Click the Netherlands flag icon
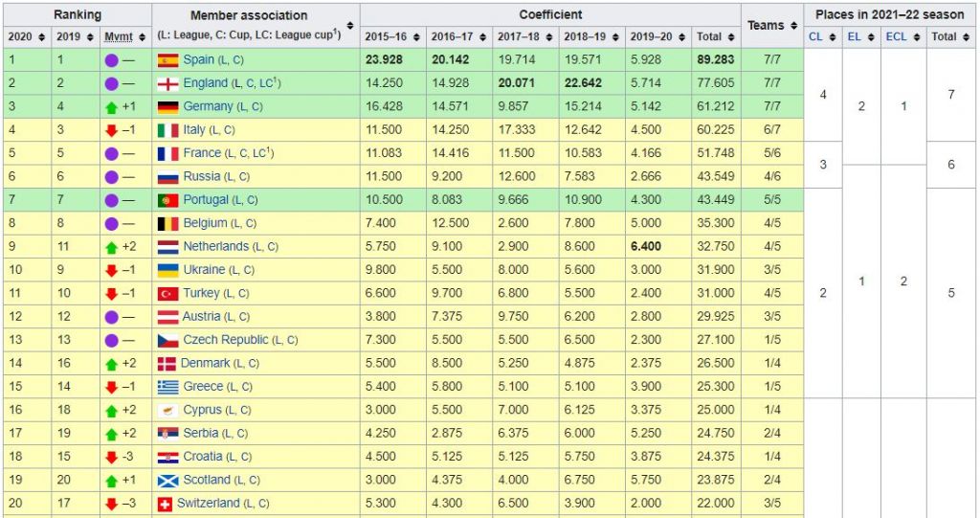980x518 pixels. (167, 246)
